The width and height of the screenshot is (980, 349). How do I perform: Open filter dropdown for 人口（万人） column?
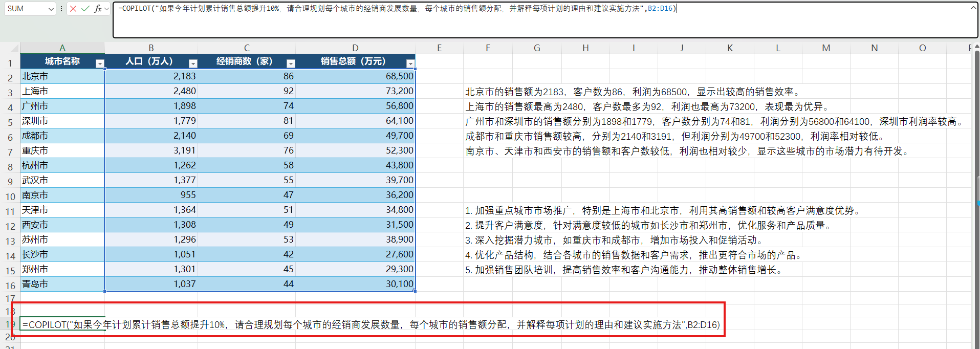point(193,63)
